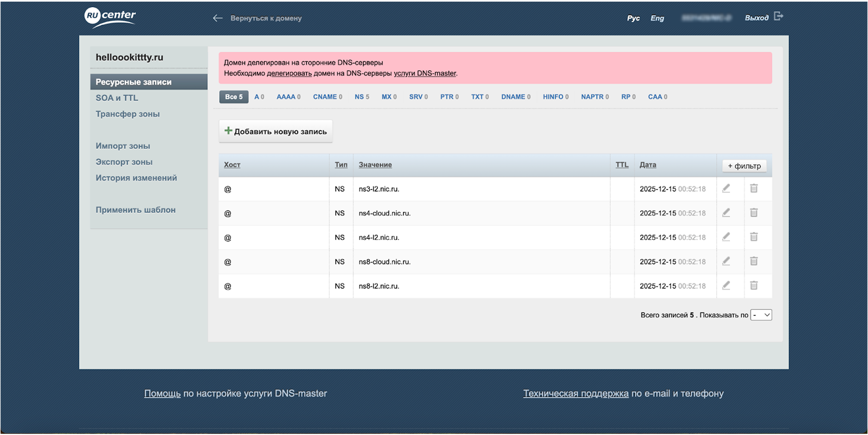Open Трансфер зоны section
Screen dimensions: 868x435
[128, 114]
